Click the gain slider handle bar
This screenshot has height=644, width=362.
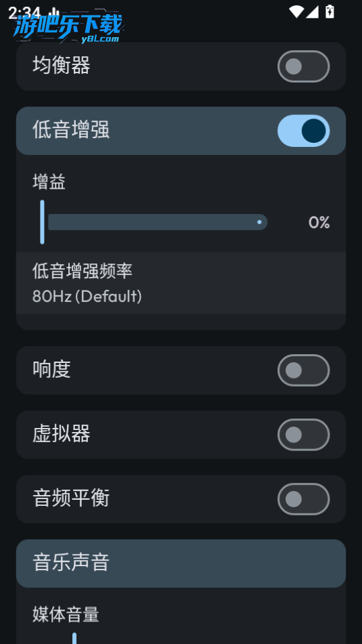42,222
